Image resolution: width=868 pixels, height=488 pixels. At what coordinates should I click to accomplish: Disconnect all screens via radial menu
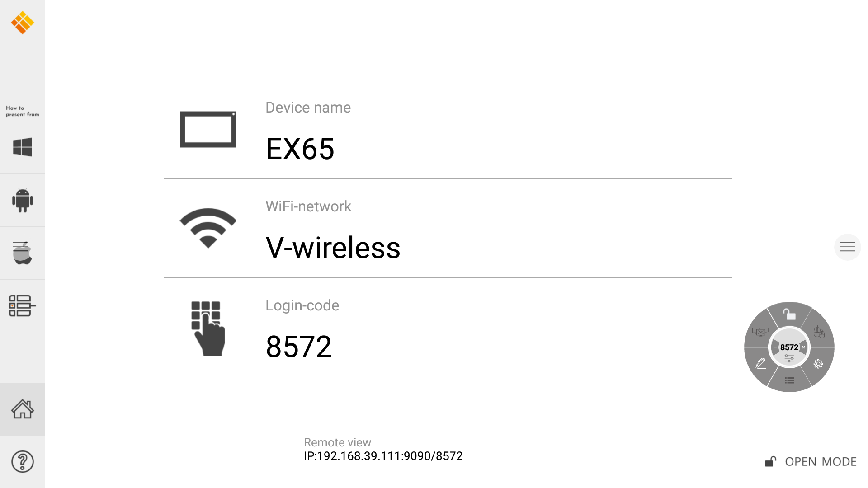pos(760,332)
